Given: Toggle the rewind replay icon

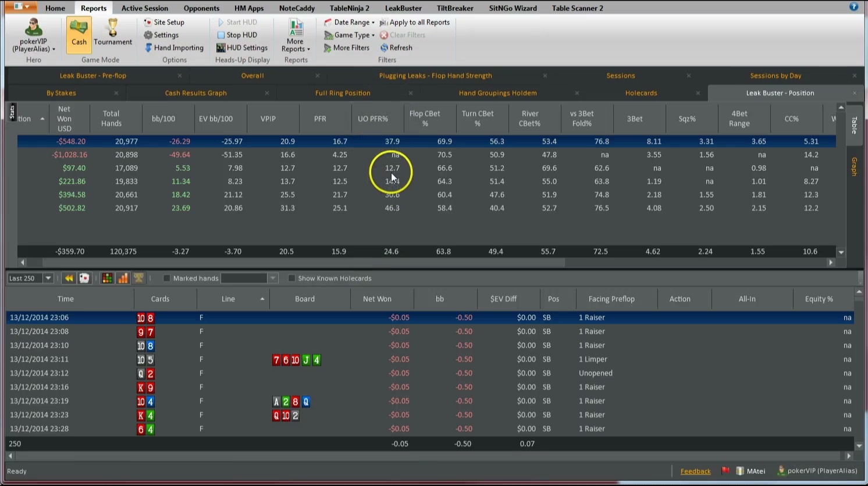Looking at the screenshot, I should 69,278.
